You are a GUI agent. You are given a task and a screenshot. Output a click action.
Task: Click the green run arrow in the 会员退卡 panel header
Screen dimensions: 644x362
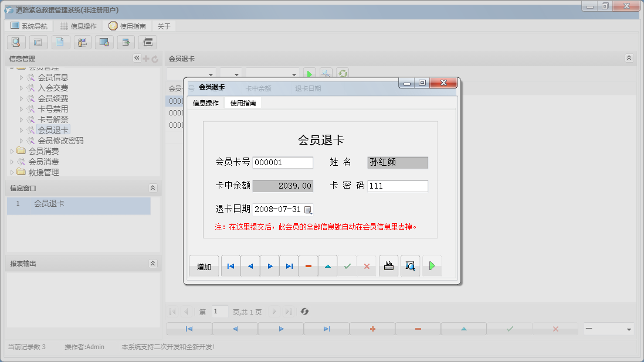309,73
